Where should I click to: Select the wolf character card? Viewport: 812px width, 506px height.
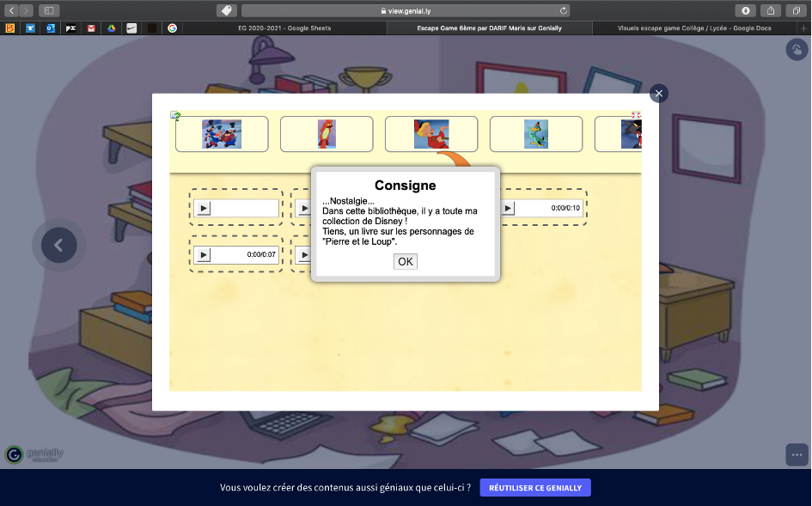click(x=619, y=134)
